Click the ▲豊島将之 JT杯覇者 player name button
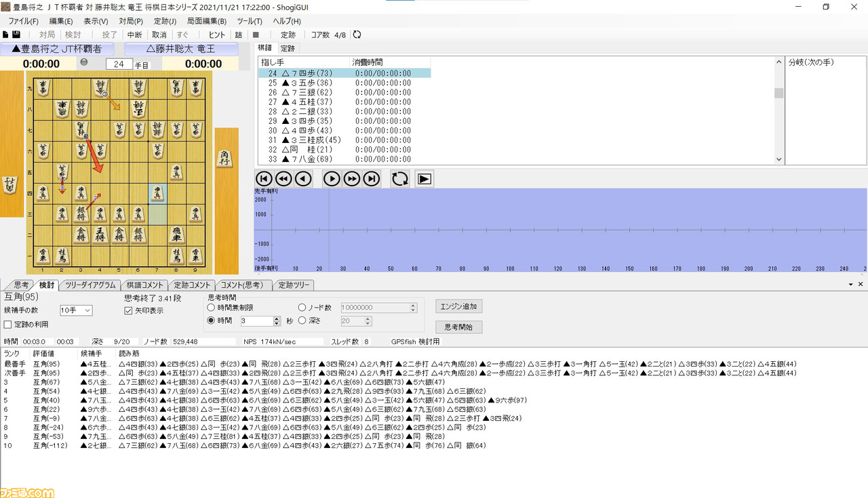 (x=58, y=49)
